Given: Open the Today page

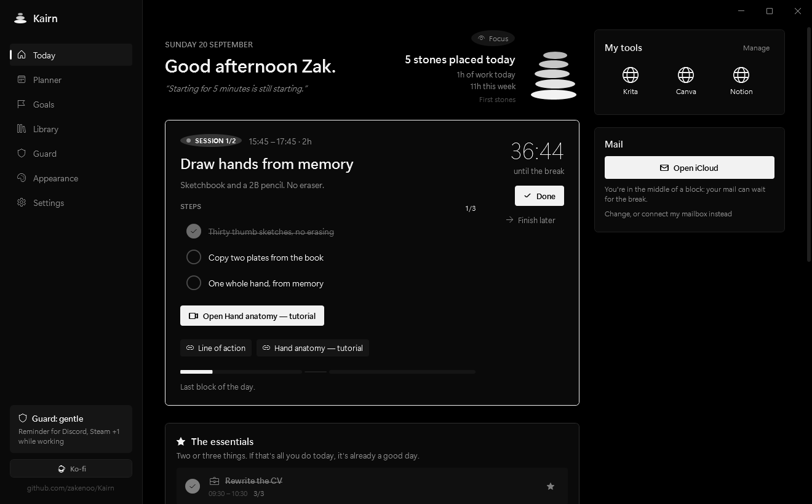Looking at the screenshot, I should click(x=71, y=55).
